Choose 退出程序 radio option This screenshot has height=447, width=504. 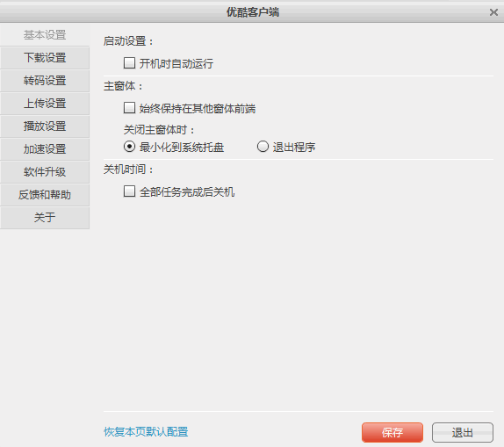point(263,147)
